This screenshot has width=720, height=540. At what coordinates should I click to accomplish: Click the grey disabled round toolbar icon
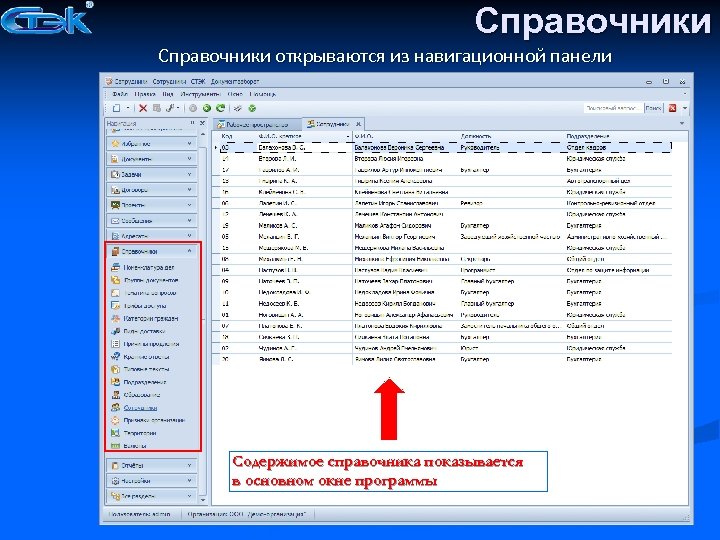193,108
